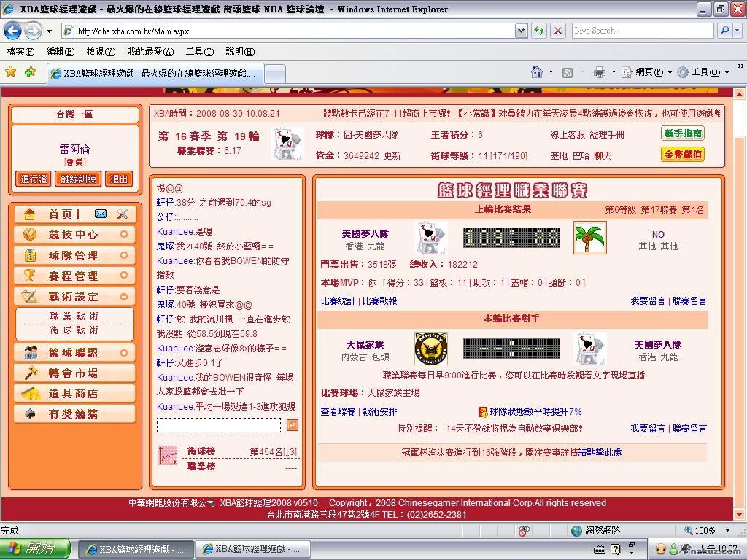
Task: Click the 天鼠家族 team emblem
Action: (x=430, y=349)
